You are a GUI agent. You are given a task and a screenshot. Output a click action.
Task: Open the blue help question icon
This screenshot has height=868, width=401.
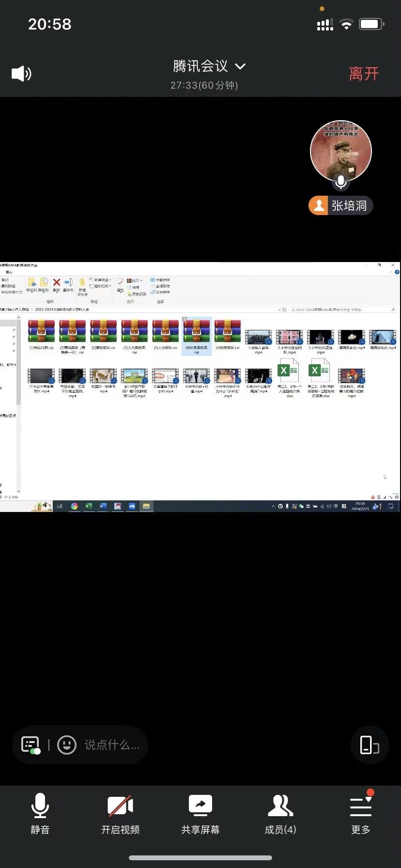click(x=397, y=272)
